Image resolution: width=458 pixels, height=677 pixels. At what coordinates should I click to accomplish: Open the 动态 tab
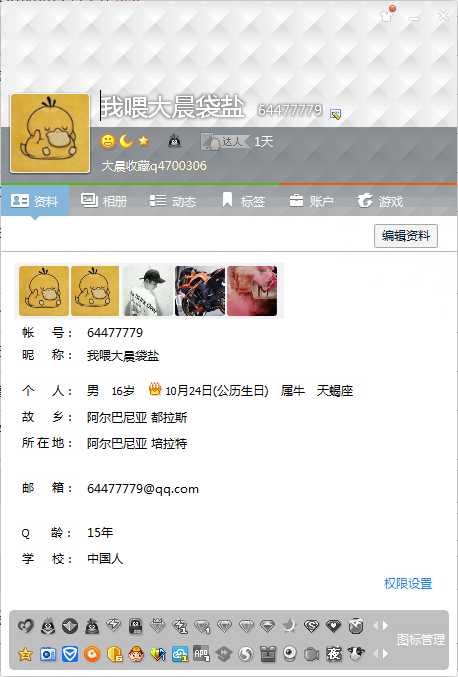(173, 201)
